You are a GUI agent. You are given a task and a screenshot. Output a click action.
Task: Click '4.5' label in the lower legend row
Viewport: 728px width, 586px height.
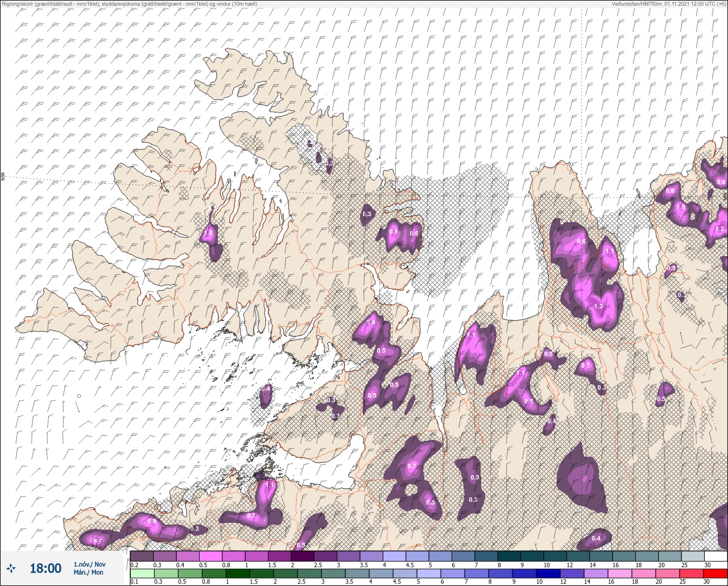point(398,582)
